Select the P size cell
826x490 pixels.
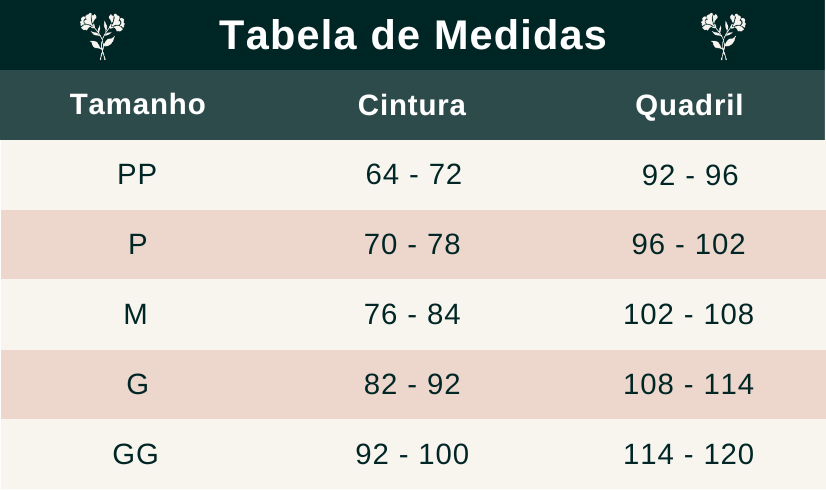click(x=137, y=244)
